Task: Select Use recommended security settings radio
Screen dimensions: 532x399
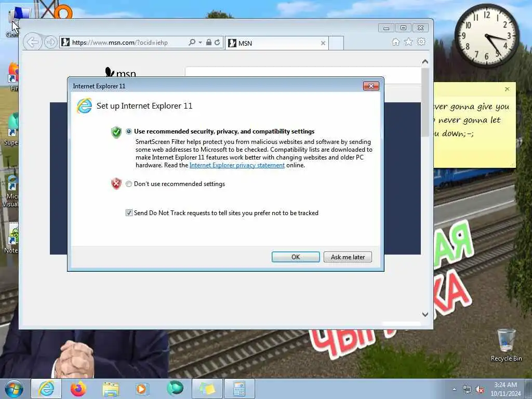Action: pyautogui.click(x=129, y=131)
